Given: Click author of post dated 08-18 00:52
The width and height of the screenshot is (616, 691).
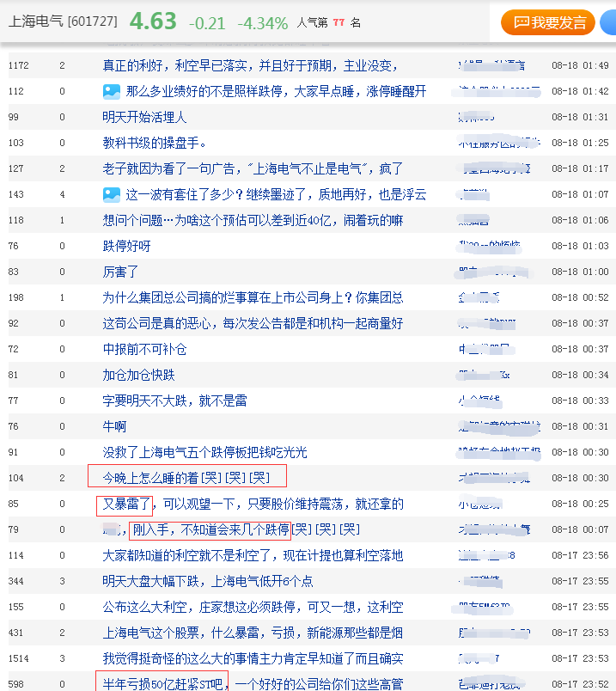Looking at the screenshot, I should click(x=479, y=298).
